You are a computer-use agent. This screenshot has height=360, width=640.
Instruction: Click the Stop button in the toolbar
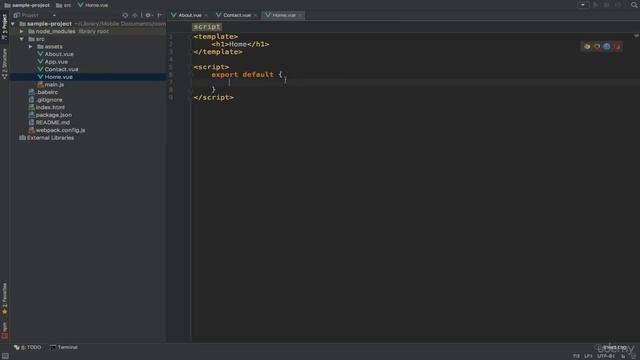point(618,5)
